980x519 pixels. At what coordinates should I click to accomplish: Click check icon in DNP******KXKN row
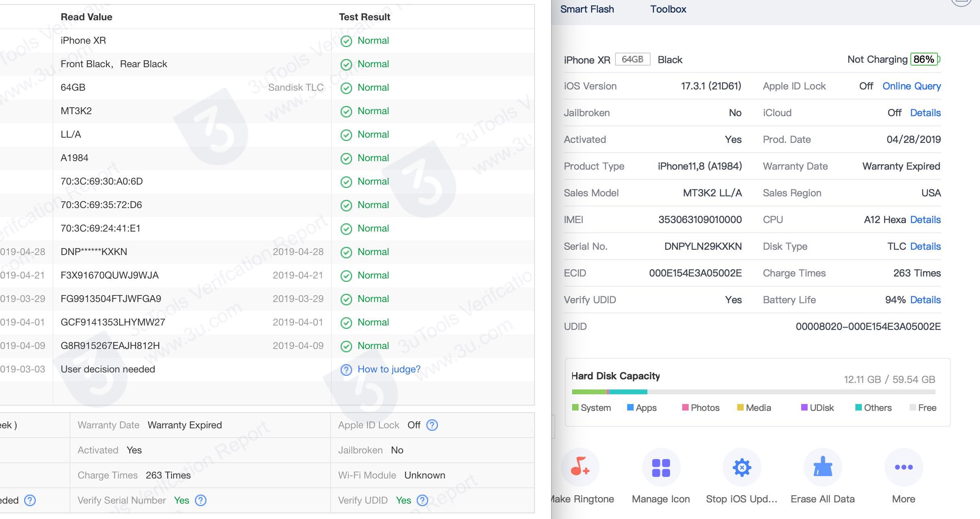[346, 252]
